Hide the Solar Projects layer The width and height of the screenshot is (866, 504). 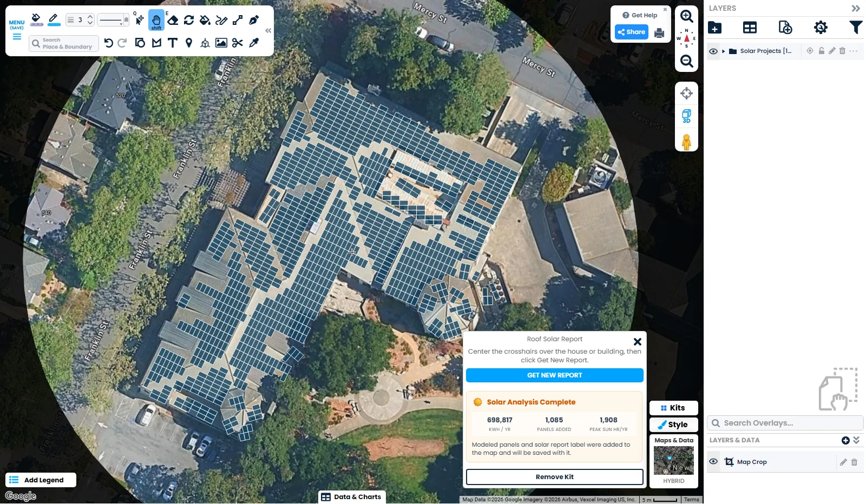tap(713, 51)
